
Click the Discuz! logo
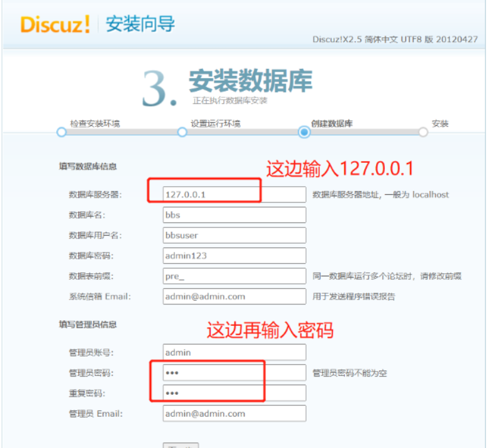click(55, 24)
